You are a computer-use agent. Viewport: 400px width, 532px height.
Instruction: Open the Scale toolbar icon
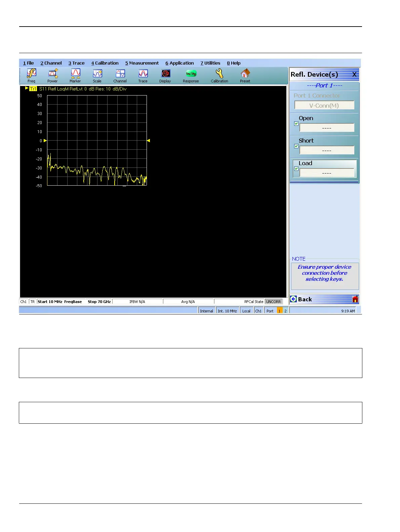pos(97,75)
